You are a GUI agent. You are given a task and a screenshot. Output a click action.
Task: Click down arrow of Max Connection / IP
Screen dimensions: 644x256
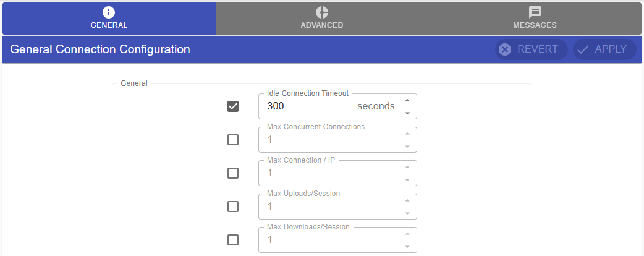pos(407,180)
